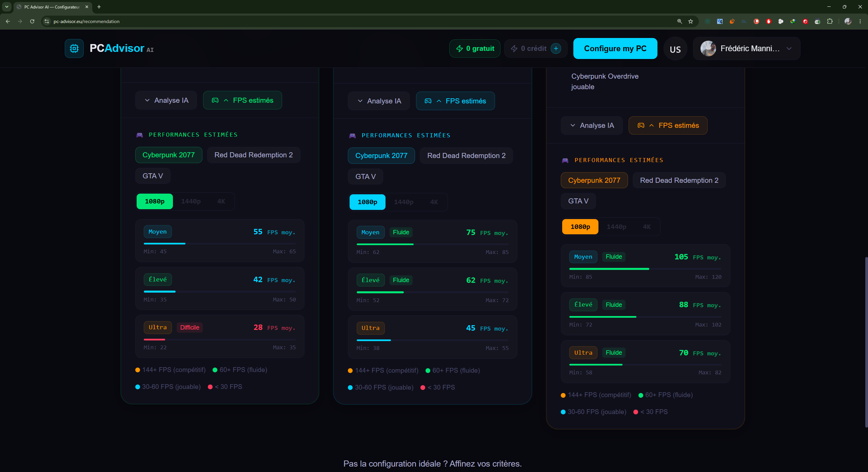868x472 pixels.
Task: Toggle 1080p resolution in green card
Action: tap(155, 201)
